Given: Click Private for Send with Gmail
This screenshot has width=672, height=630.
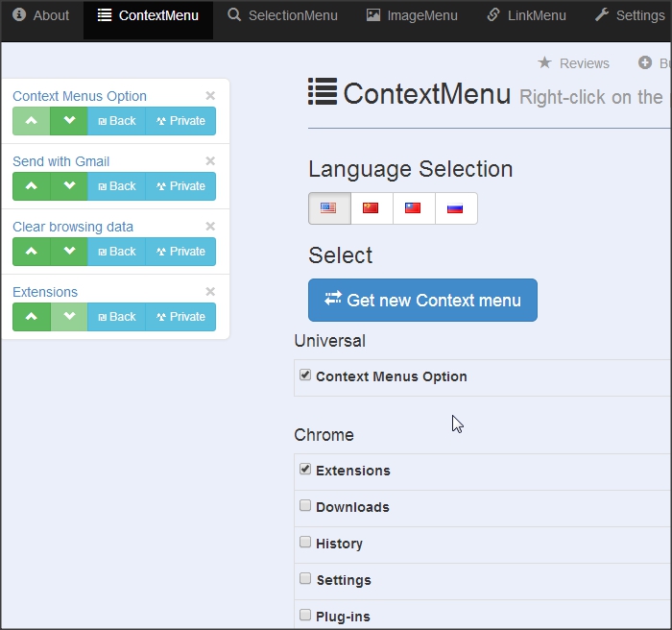Looking at the screenshot, I should point(180,186).
